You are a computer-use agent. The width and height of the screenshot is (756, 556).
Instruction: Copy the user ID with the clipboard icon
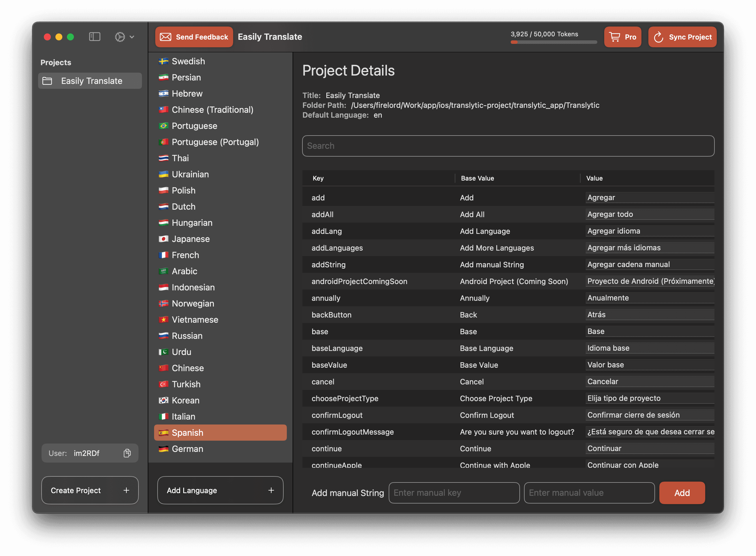[x=127, y=453]
